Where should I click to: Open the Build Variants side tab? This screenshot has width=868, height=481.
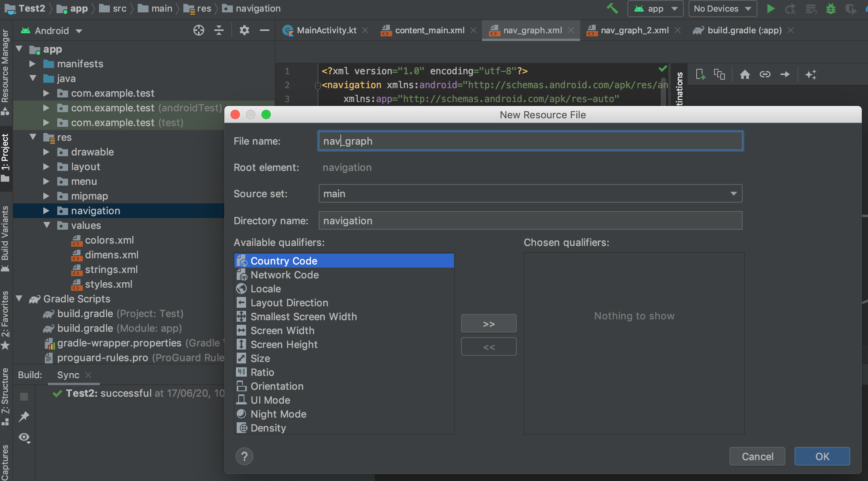[5, 239]
